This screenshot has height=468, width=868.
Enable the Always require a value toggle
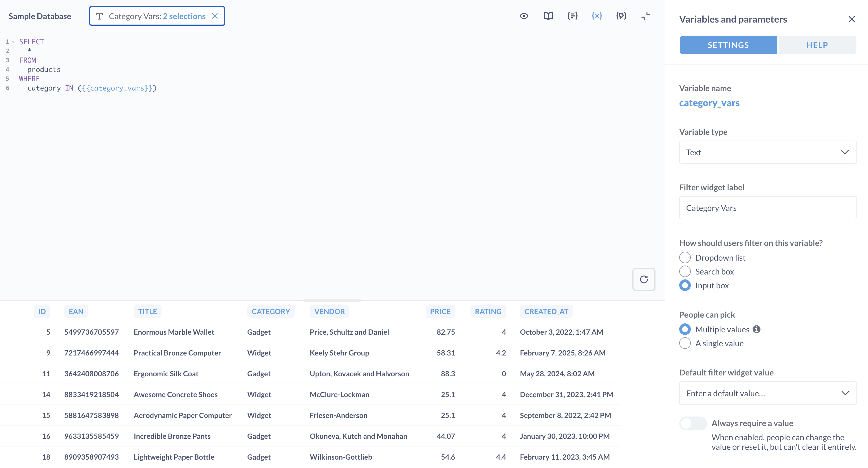click(693, 423)
